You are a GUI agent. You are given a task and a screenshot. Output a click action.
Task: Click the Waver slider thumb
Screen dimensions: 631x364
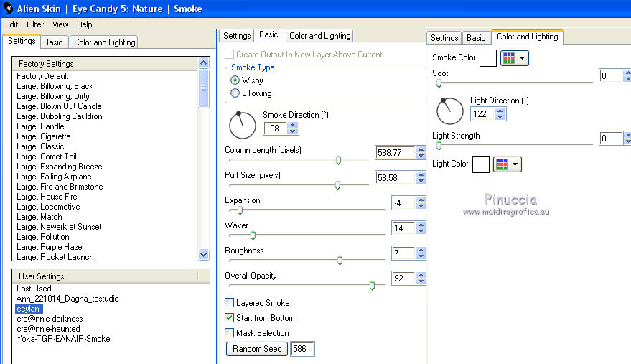click(x=253, y=235)
